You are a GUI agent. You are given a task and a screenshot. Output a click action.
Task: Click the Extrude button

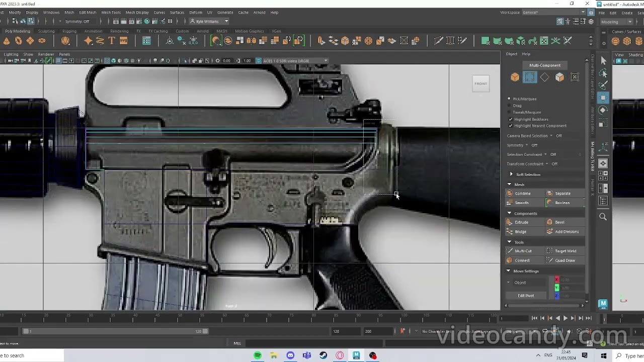[x=524, y=222]
